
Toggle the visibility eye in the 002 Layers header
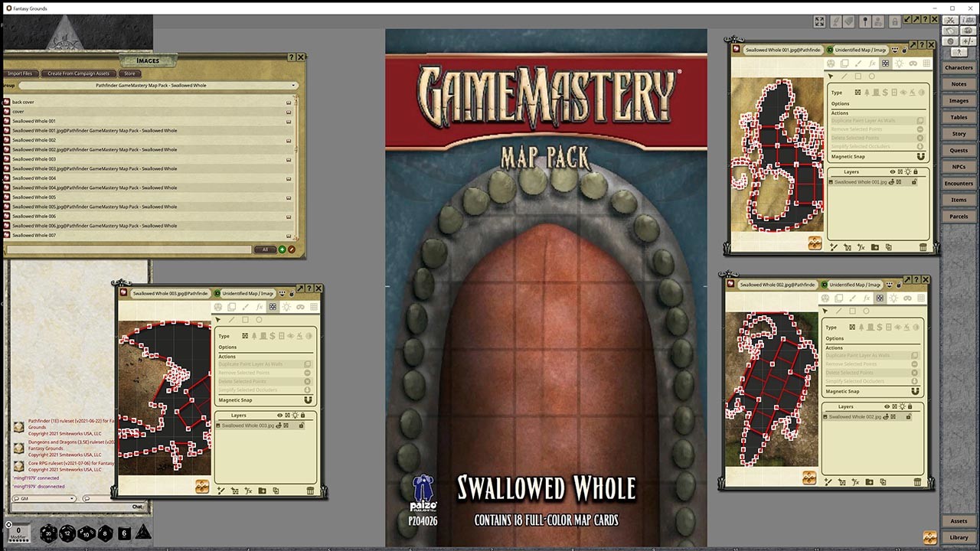pos(887,406)
